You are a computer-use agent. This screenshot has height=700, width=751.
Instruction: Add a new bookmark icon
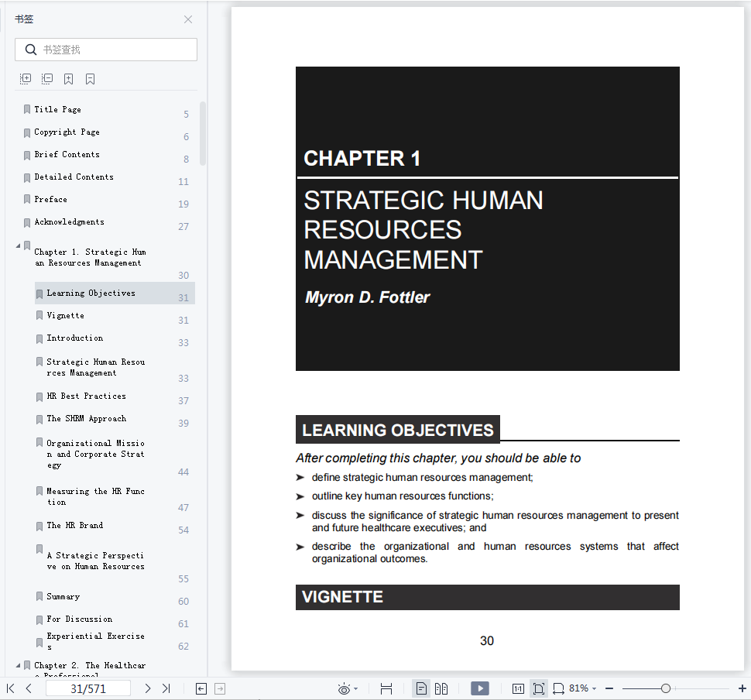click(68, 78)
